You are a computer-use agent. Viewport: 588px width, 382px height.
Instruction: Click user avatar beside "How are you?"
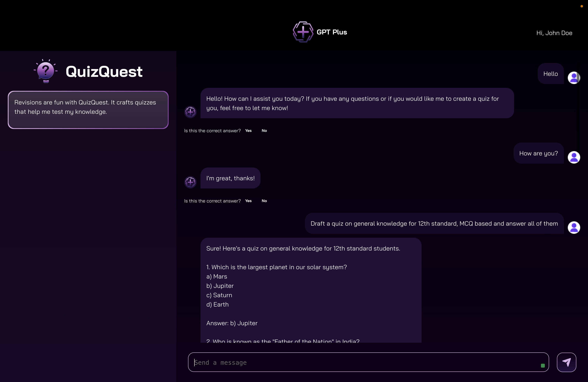574,157
